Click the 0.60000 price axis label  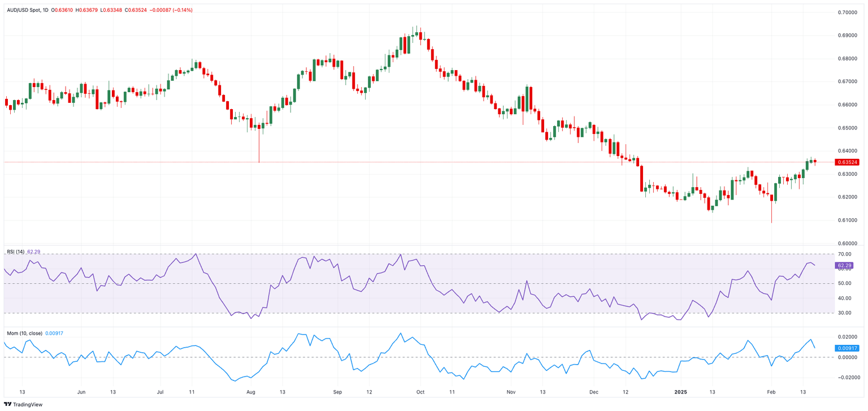(x=849, y=243)
